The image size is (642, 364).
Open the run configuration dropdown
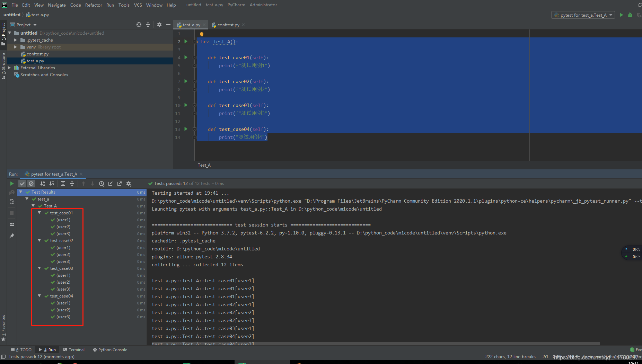(x=583, y=15)
